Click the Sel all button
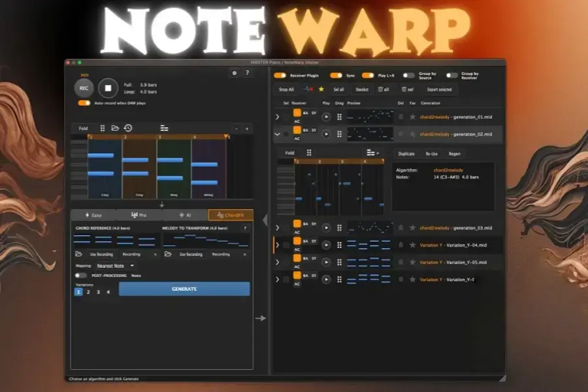The image size is (588, 392). (338, 90)
